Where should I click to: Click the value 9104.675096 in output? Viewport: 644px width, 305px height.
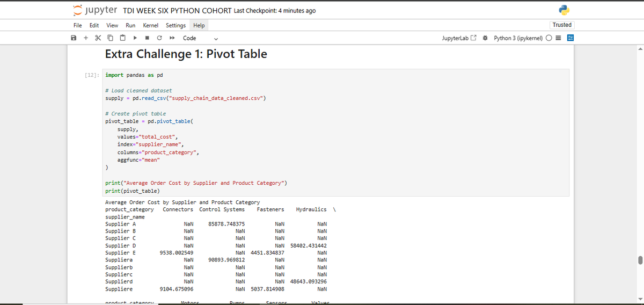tap(177, 289)
